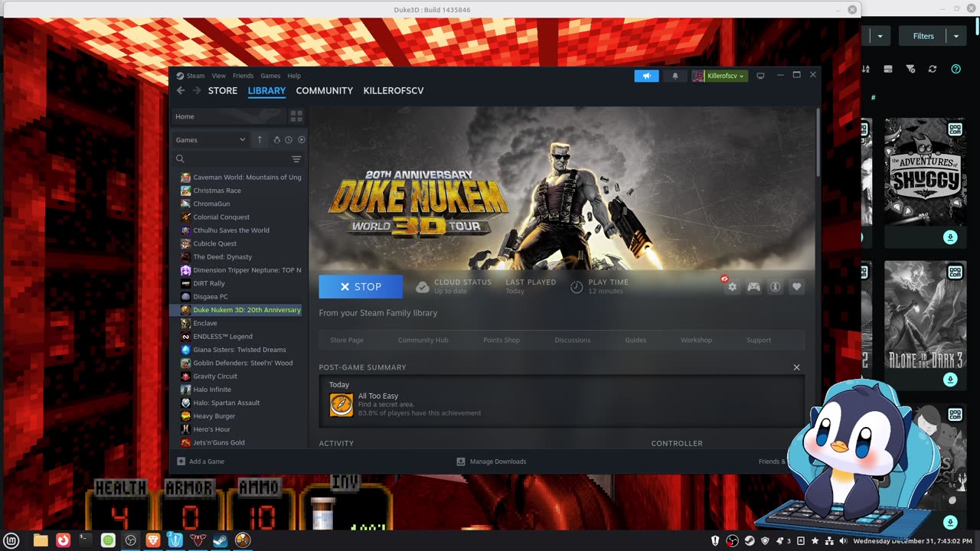Open the Friends menu in Steam
980x551 pixels.
(243, 76)
